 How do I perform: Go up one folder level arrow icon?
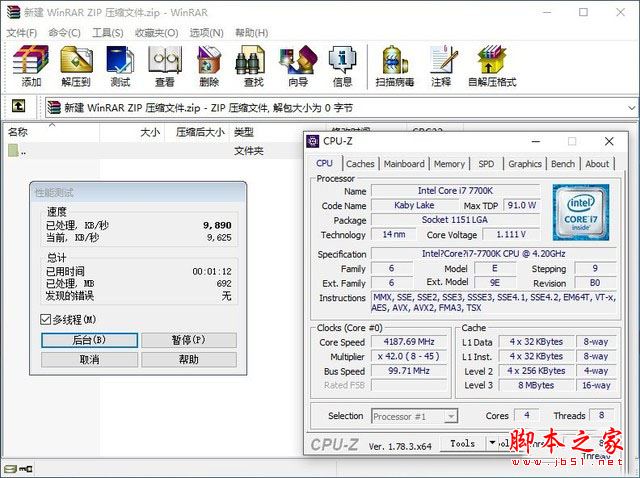tap(18, 106)
